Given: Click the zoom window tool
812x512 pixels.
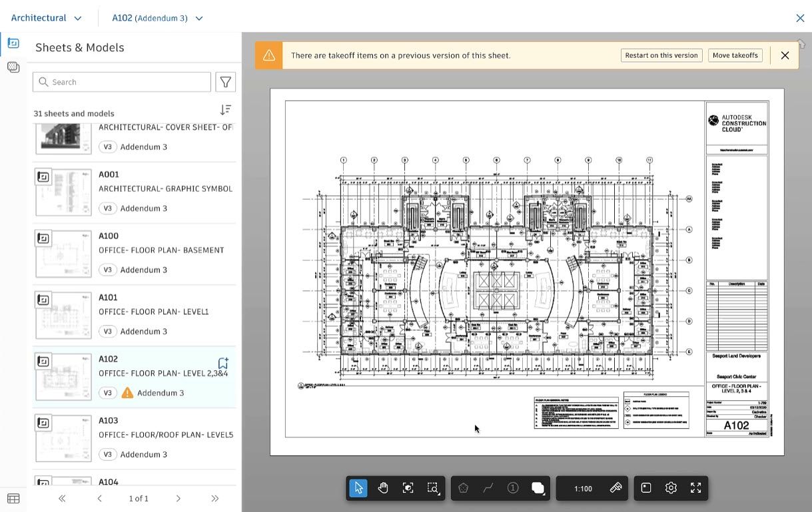Looking at the screenshot, I should [x=433, y=488].
